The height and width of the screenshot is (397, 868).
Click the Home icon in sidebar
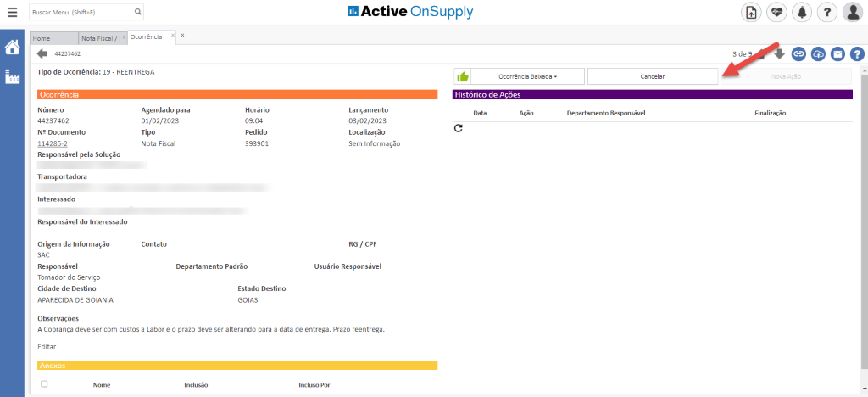pos(12,48)
